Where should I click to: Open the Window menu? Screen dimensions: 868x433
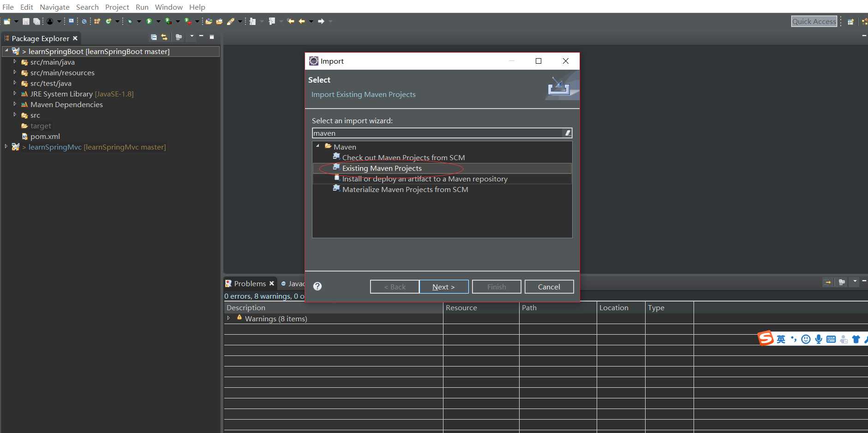168,7
